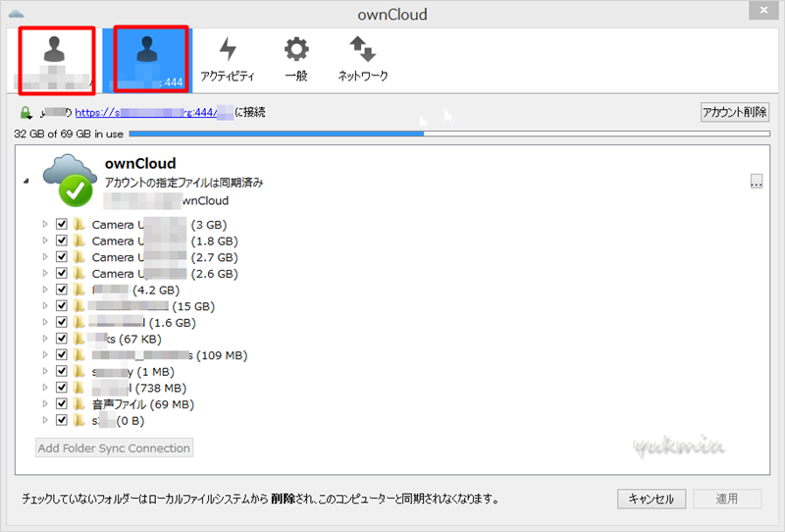The width and height of the screenshot is (785, 532).
Task: Click the folder icon of the 15 GB row
Action: [x=79, y=305]
